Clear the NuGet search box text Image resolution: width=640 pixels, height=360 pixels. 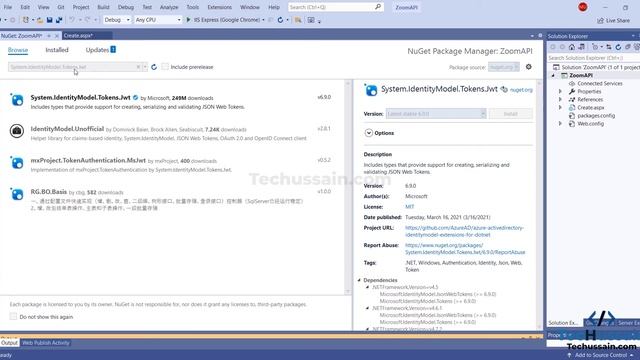138,67
